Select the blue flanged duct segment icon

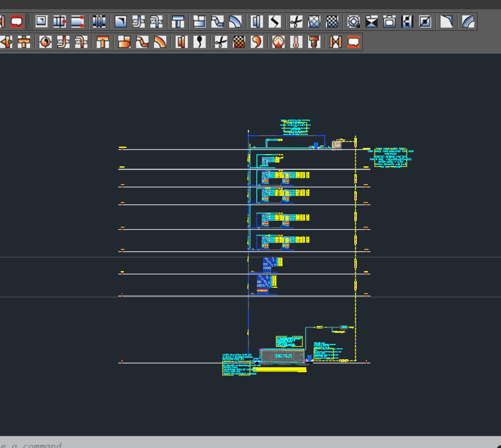pyautogui.click(x=99, y=22)
